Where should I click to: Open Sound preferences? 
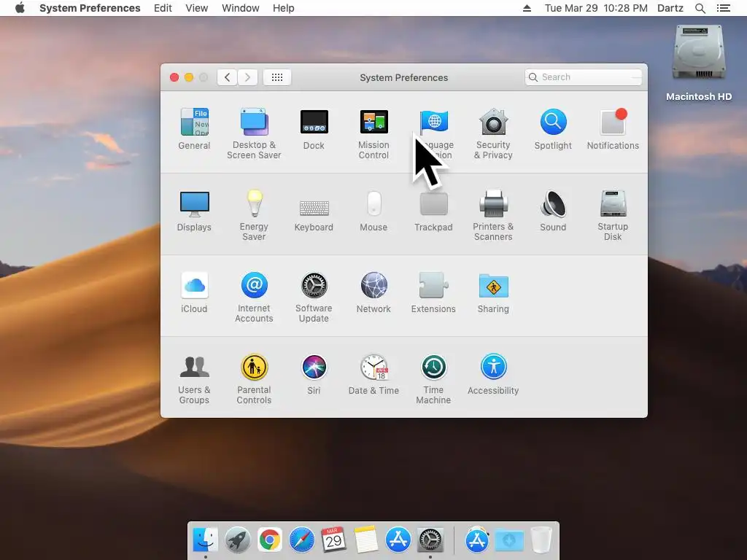[553, 211]
